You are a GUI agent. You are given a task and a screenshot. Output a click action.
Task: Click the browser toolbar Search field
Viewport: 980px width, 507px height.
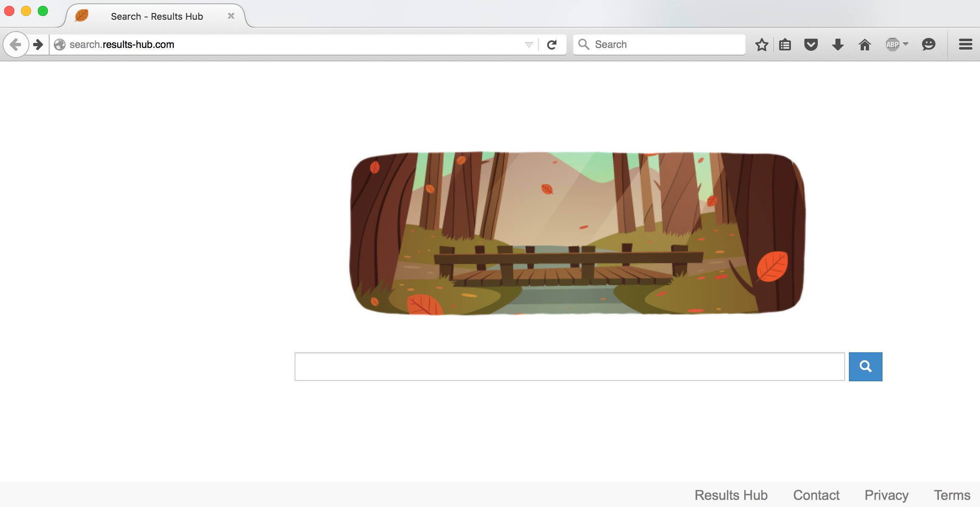coord(659,45)
